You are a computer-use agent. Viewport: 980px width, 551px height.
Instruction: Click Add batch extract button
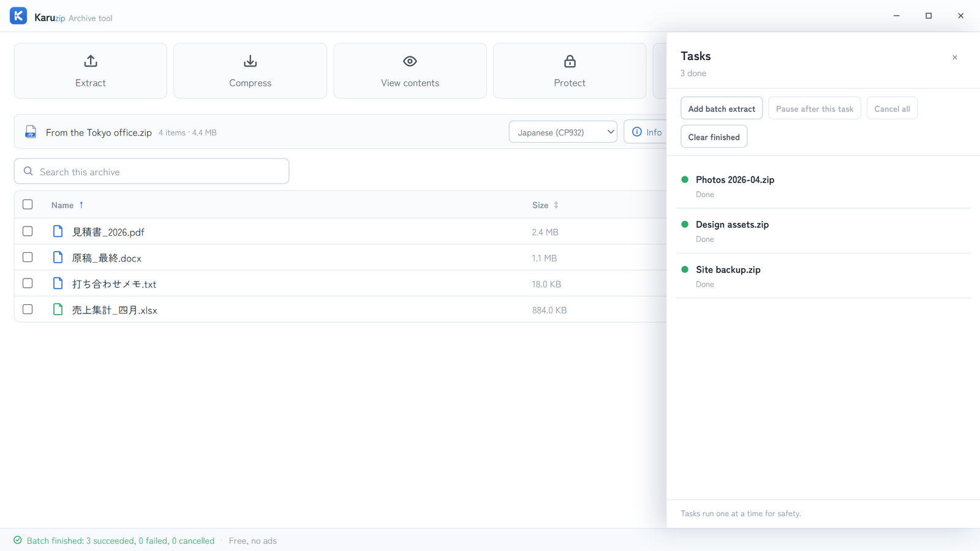722,108
